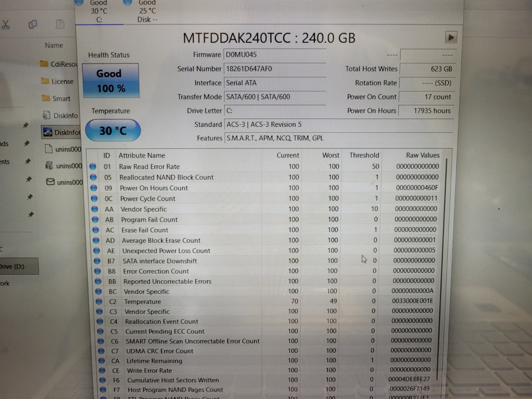Click the next disk arrow button
This screenshot has width=532, height=399.
pos(451,37)
